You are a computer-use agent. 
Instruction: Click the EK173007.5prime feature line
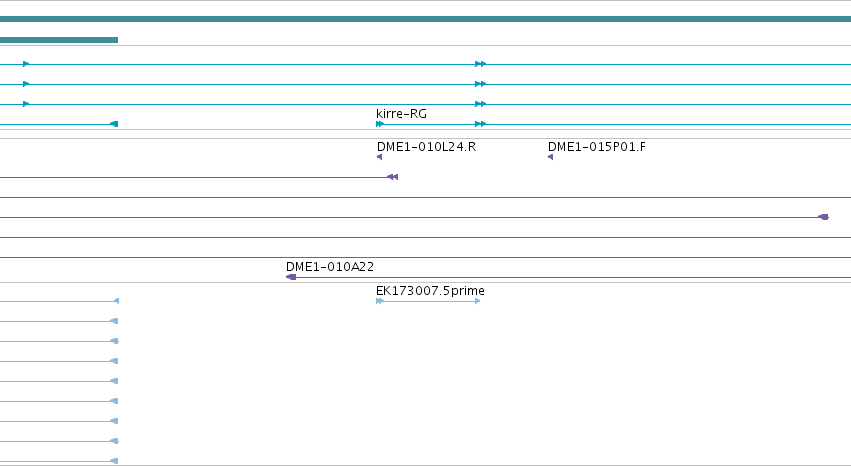click(x=428, y=301)
